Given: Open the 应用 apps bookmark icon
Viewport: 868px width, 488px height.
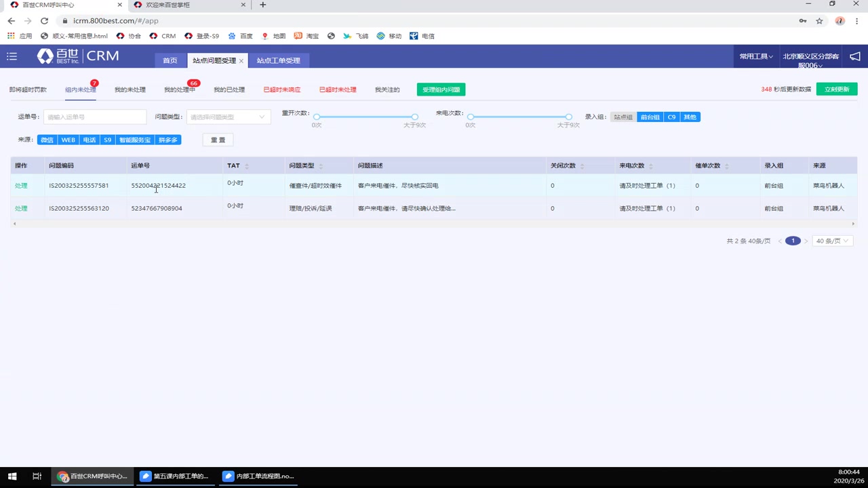Looking at the screenshot, I should point(20,36).
